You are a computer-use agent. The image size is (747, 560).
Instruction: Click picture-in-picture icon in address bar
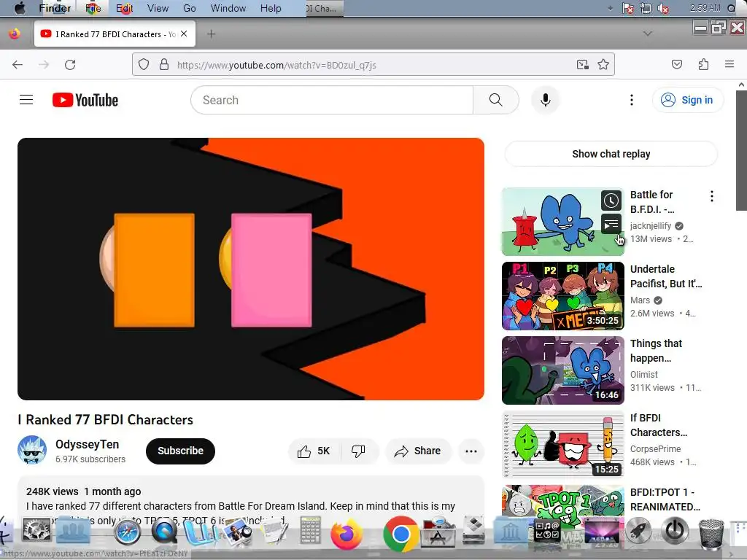(x=583, y=64)
